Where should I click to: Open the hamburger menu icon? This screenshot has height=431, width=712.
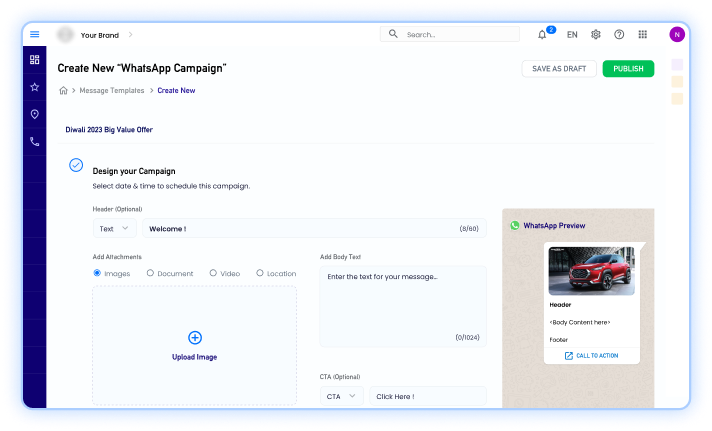pos(35,35)
